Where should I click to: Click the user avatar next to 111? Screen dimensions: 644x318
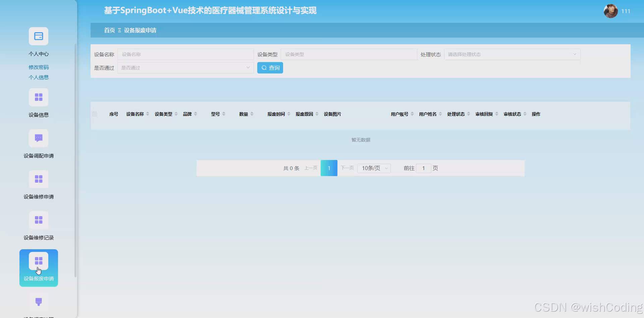(611, 11)
